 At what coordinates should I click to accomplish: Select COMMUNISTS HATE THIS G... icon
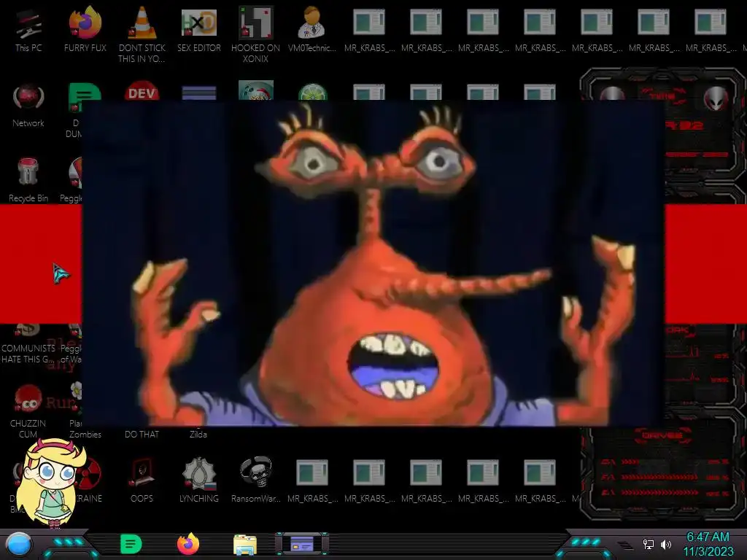[28, 344]
